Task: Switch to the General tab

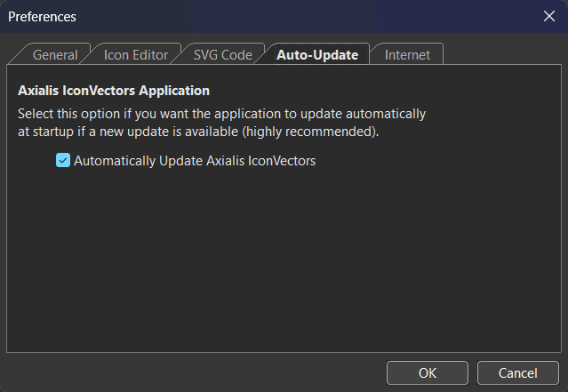Action: (x=55, y=55)
